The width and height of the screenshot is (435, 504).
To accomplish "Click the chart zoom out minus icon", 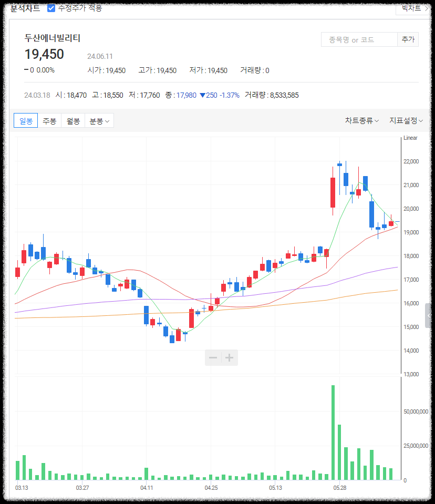I will click(x=213, y=358).
